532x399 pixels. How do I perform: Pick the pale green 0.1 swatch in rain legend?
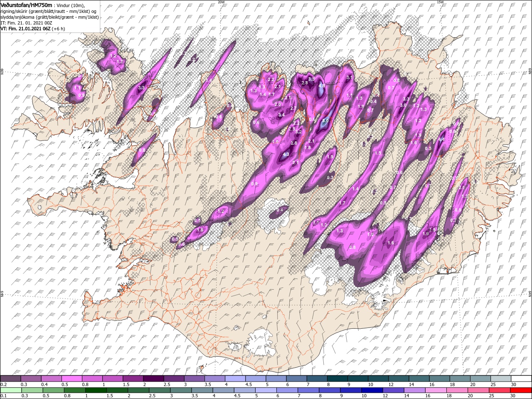click(x=11, y=390)
